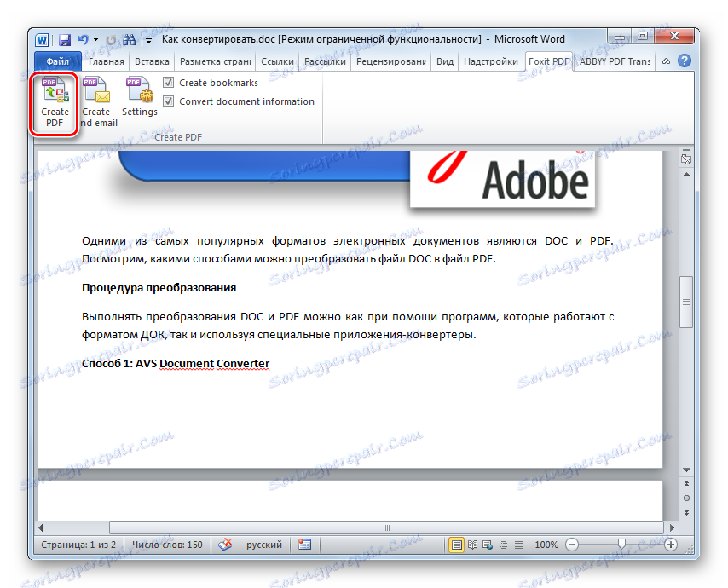The width and height of the screenshot is (728, 588).
Task: Open the Рецензирование tab
Action: point(391,61)
